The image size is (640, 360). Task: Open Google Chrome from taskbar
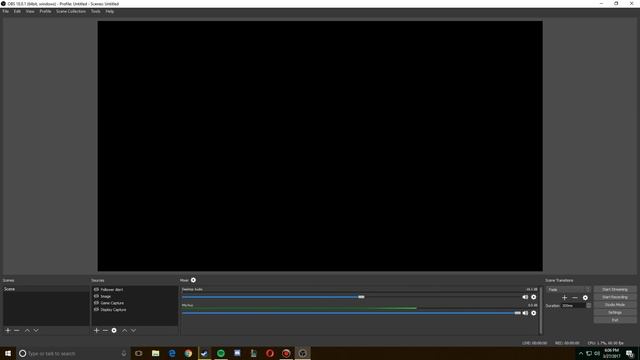click(188, 353)
